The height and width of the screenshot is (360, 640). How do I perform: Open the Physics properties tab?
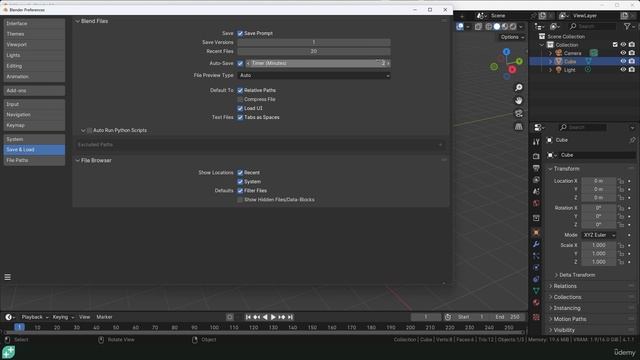(x=536, y=268)
